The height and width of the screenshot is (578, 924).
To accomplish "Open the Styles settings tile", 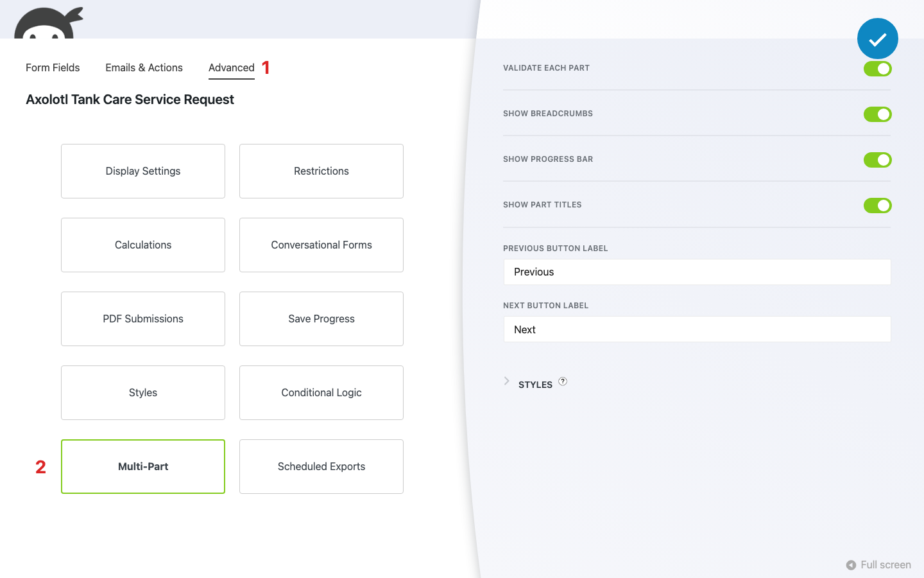I will coord(143,393).
